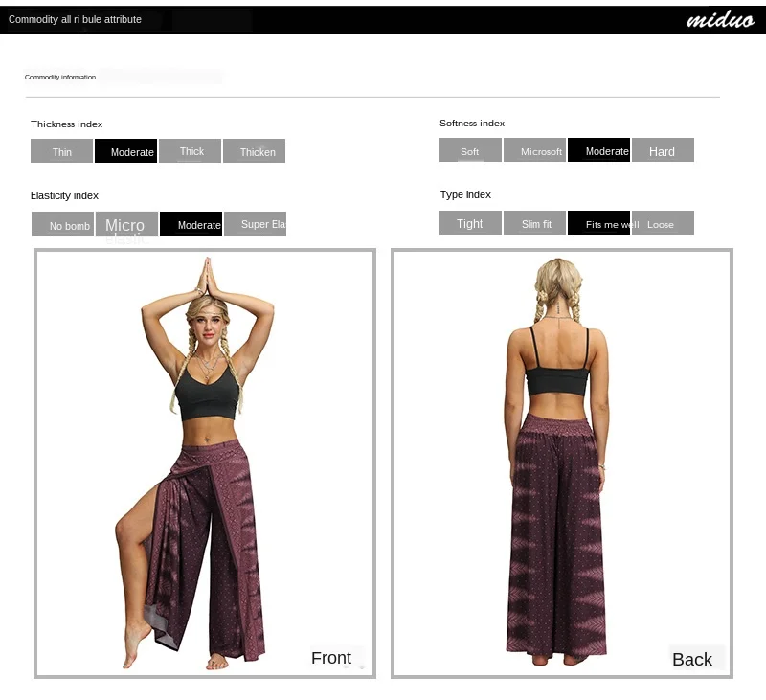The width and height of the screenshot is (766, 700).
Task: Click the Commodity attribute header bar
Action: pos(383,20)
